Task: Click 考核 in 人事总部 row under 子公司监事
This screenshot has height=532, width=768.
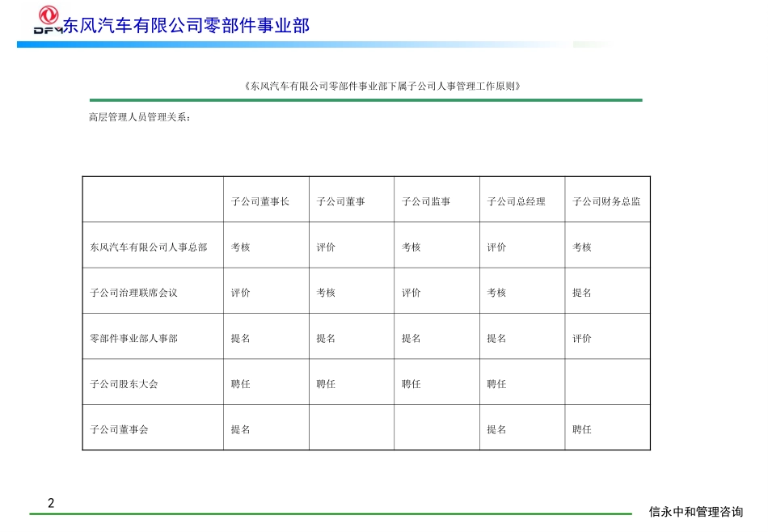Action: point(411,247)
